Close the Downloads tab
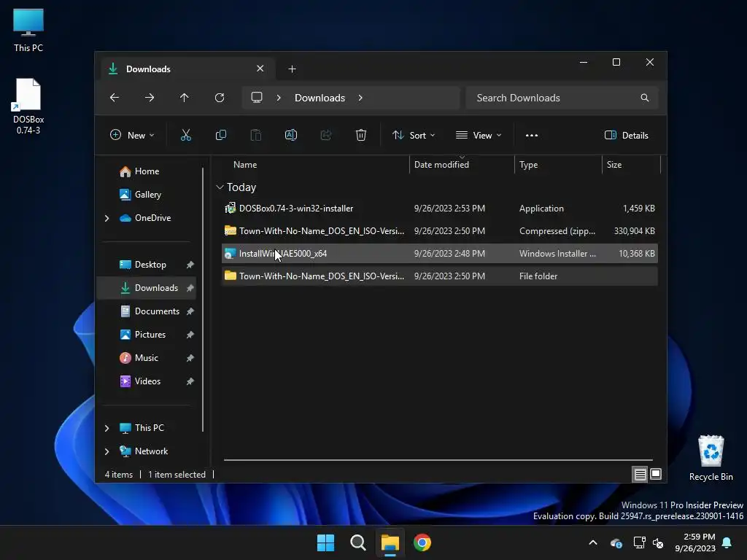This screenshot has width=747, height=560. coord(260,69)
